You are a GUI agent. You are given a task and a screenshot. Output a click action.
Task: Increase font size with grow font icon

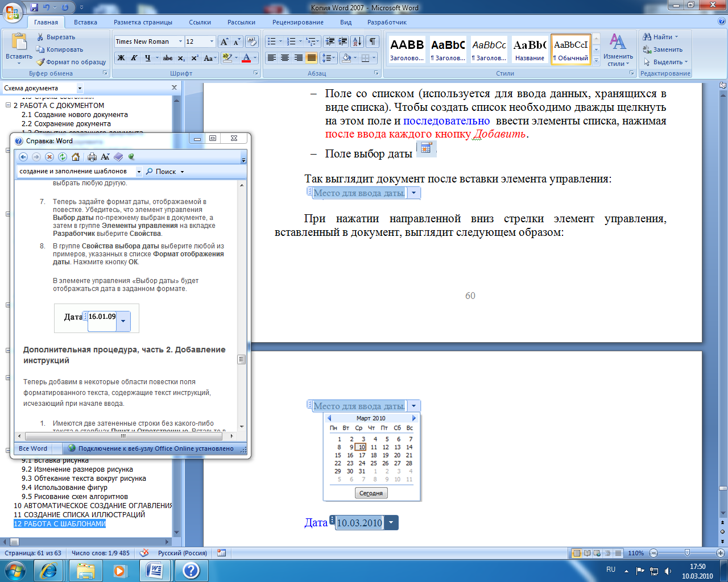225,41
